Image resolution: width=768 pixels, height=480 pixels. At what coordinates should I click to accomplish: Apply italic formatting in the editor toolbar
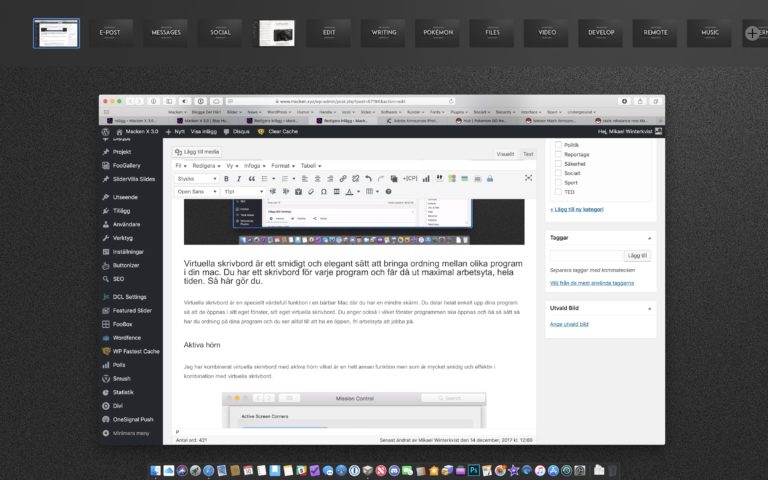coord(240,178)
